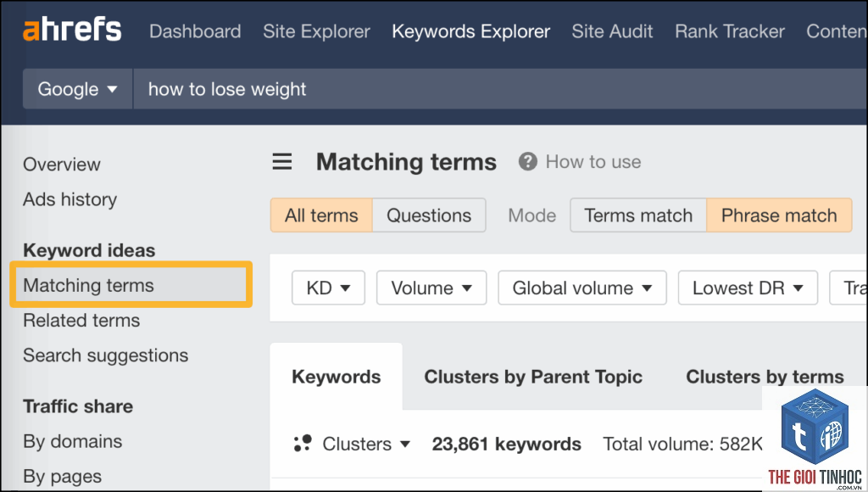Click the Keyword ideas heading
Image resolution: width=868 pixels, height=492 pixels.
pyautogui.click(x=88, y=250)
